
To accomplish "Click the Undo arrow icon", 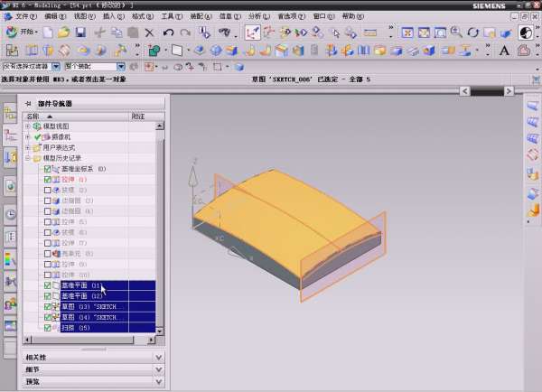I will point(169,33).
